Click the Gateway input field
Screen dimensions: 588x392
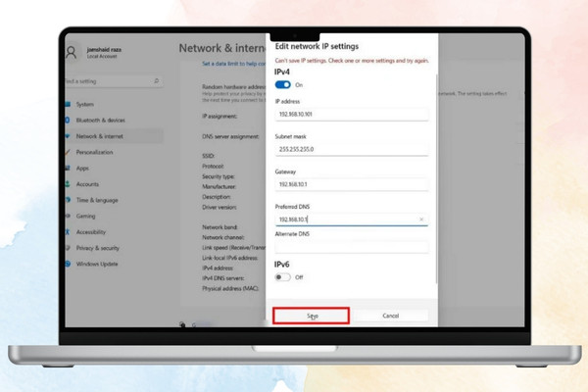tap(352, 184)
